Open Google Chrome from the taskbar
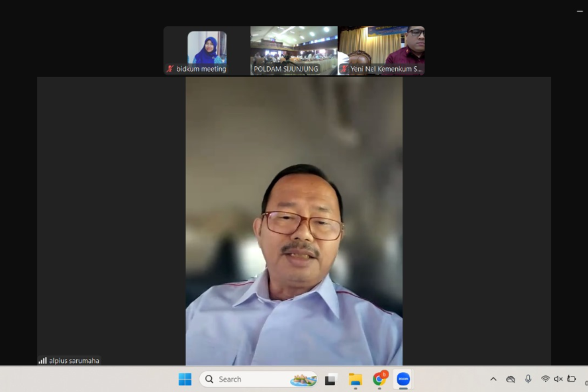Screen dimensions: 588x392 (379, 379)
